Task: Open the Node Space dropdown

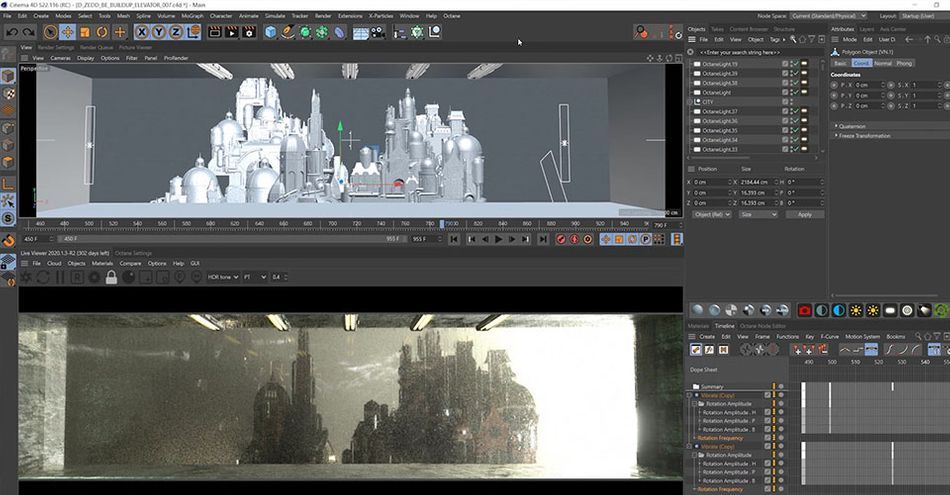Action: point(829,16)
